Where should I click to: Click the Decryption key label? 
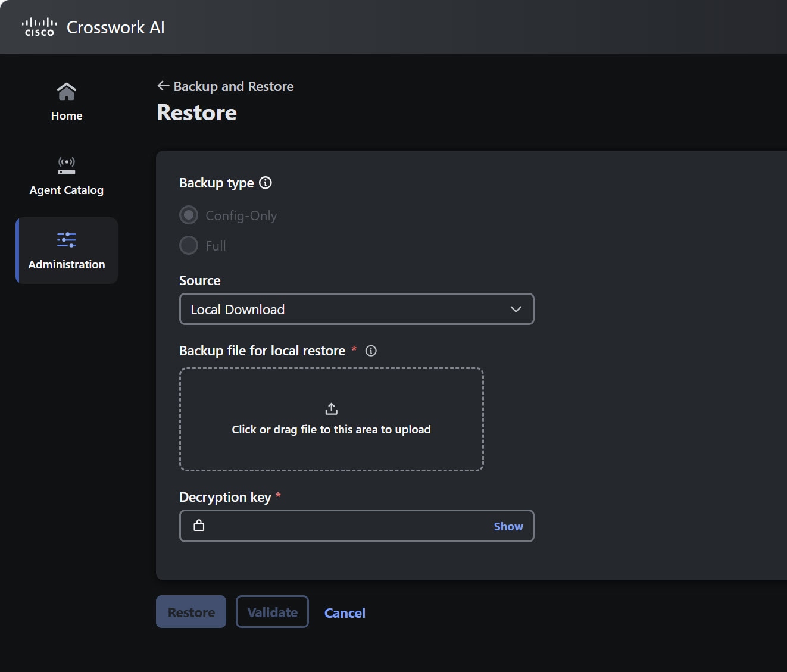point(225,497)
